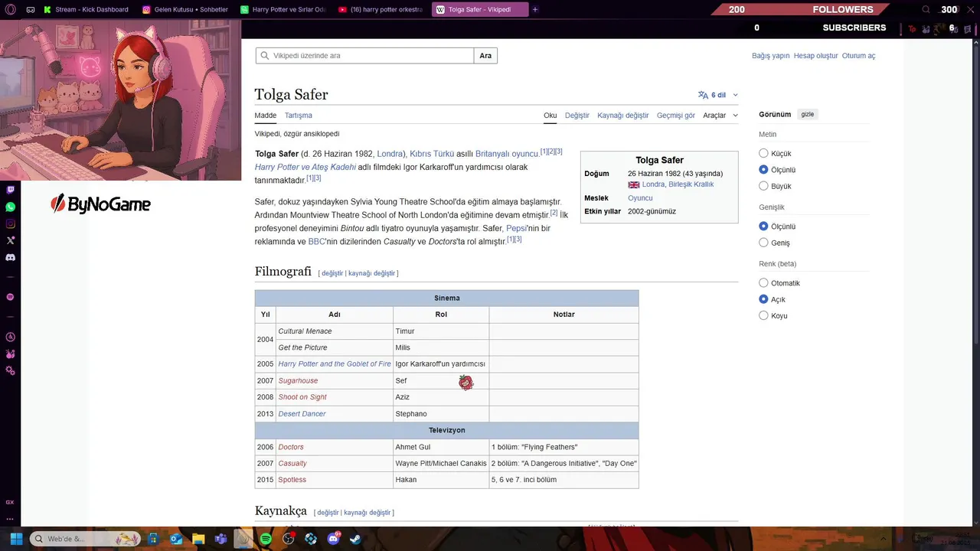Image resolution: width=980 pixels, height=551 pixels.
Task: Open Steam from the taskbar
Action: click(356, 539)
